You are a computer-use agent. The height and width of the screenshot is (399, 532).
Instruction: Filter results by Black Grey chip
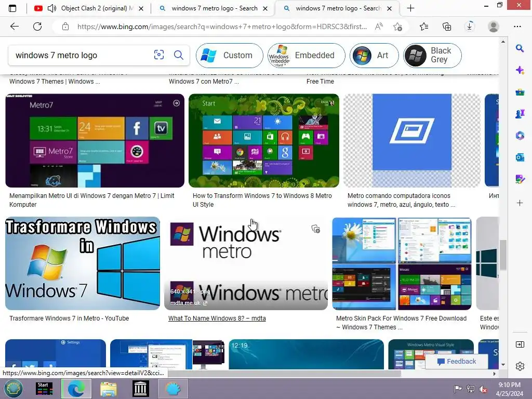433,55
